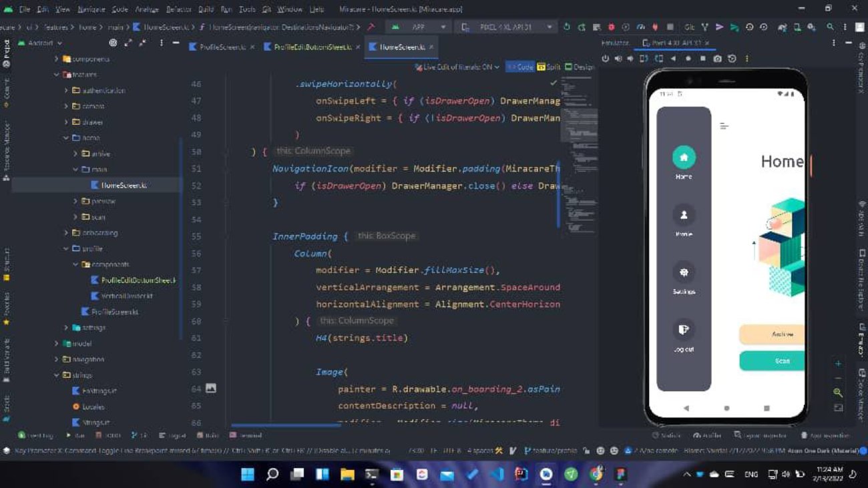Toggle Live Edit of literals

pyautogui.click(x=457, y=67)
